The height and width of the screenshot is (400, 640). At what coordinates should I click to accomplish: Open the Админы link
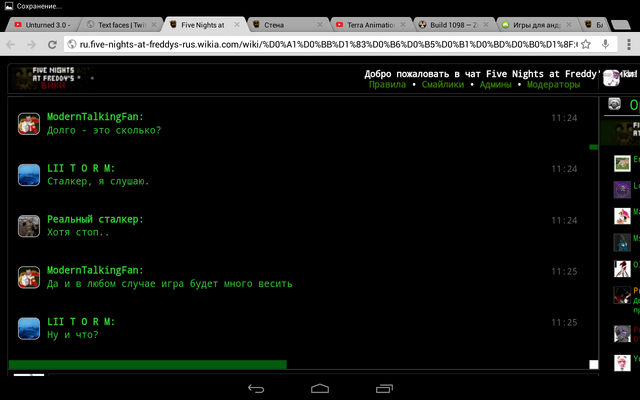[x=496, y=84]
